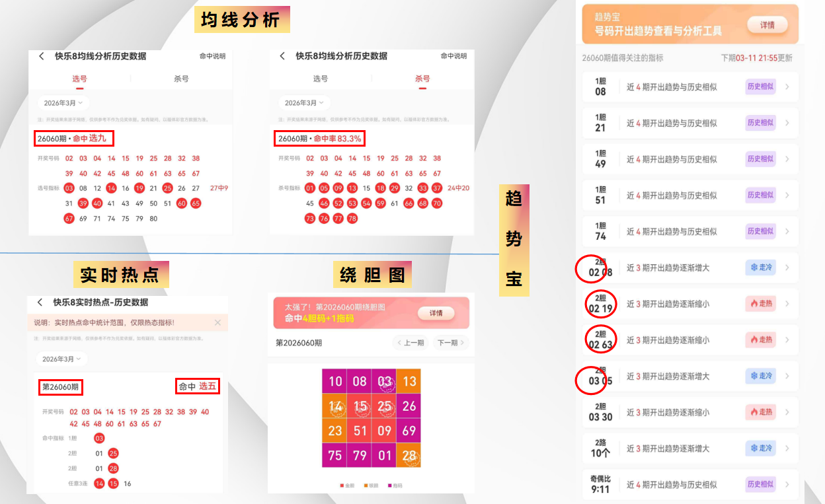
Task: Tap the snowflake 走冷 tag on 03 05 row
Action: point(760,376)
